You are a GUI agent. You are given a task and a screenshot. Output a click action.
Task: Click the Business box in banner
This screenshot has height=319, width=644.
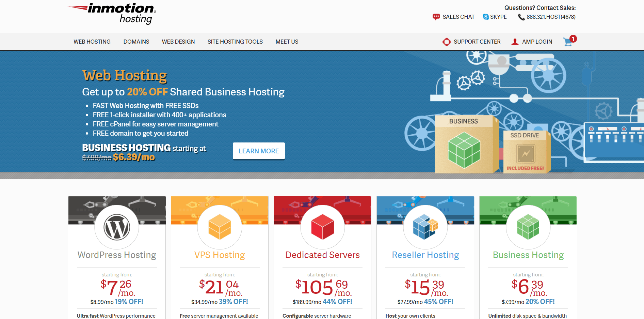(466, 144)
